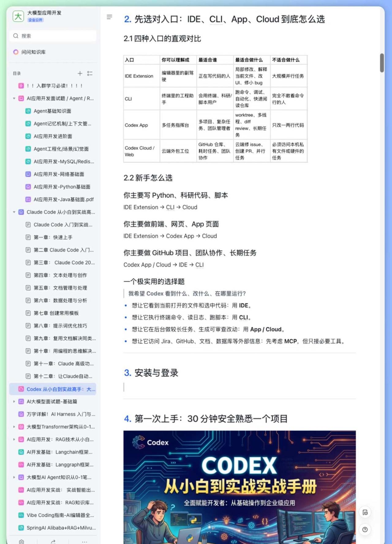Click the heading 4. 第一次上手：30 分钟安全熟悉一个项目
The image size is (392, 544).
[206, 419]
